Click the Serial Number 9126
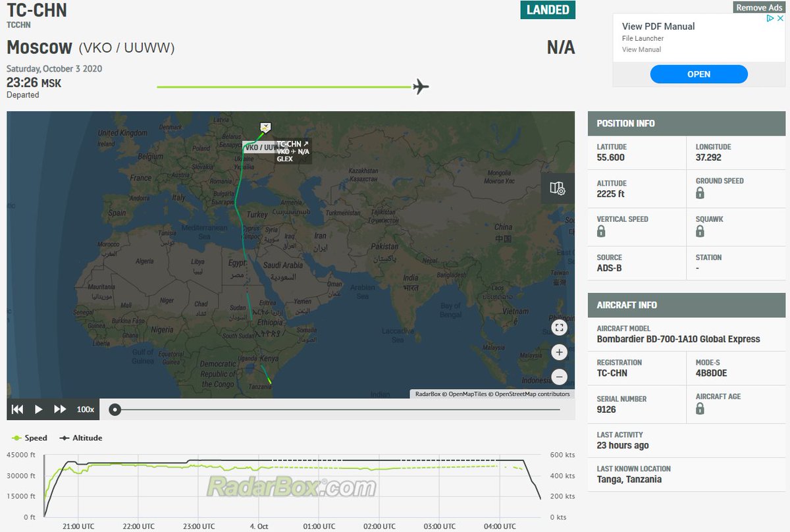 click(606, 409)
